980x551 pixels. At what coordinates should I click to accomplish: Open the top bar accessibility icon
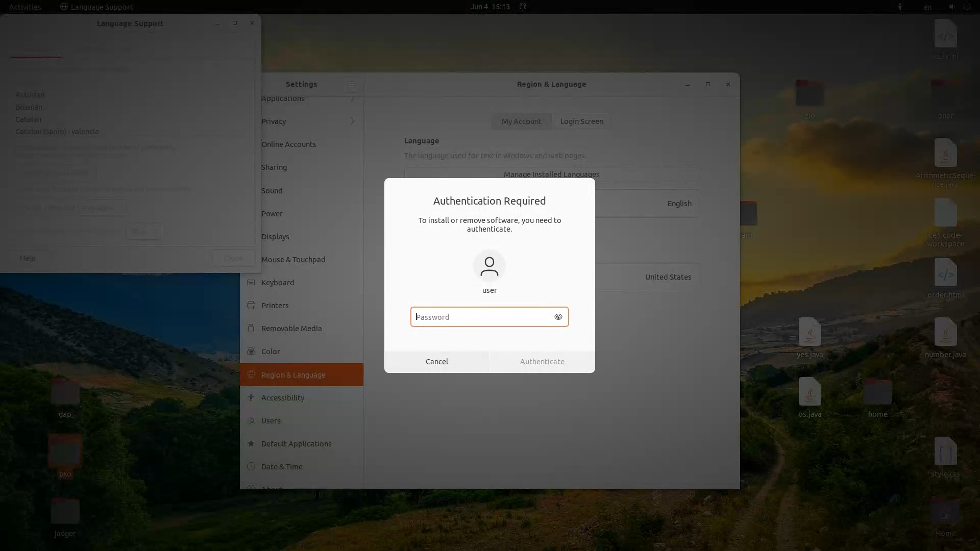point(900,7)
